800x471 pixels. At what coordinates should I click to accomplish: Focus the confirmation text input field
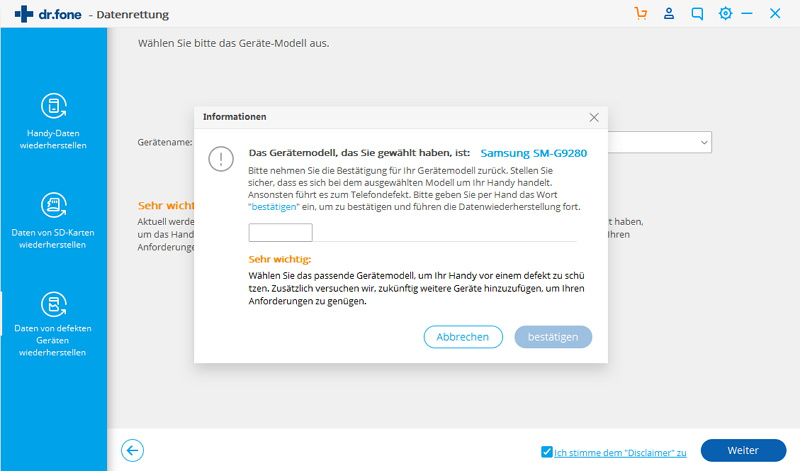[280, 232]
